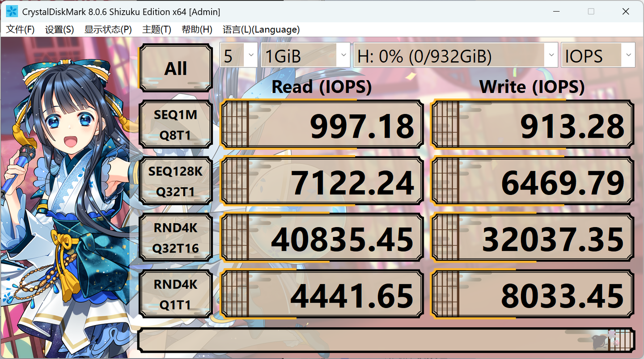Image resolution: width=644 pixels, height=359 pixels.
Task: Click SEQ1M read result 997.18
Action: [322, 125]
